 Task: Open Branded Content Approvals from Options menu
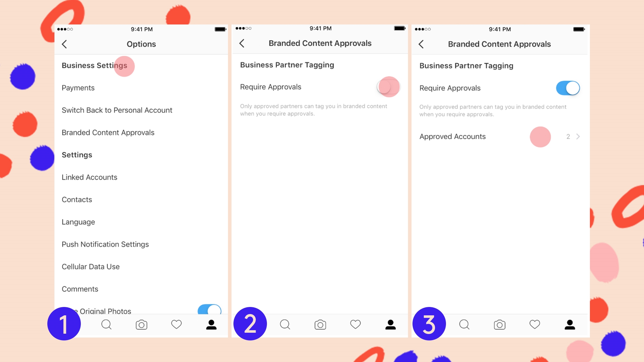point(108,132)
